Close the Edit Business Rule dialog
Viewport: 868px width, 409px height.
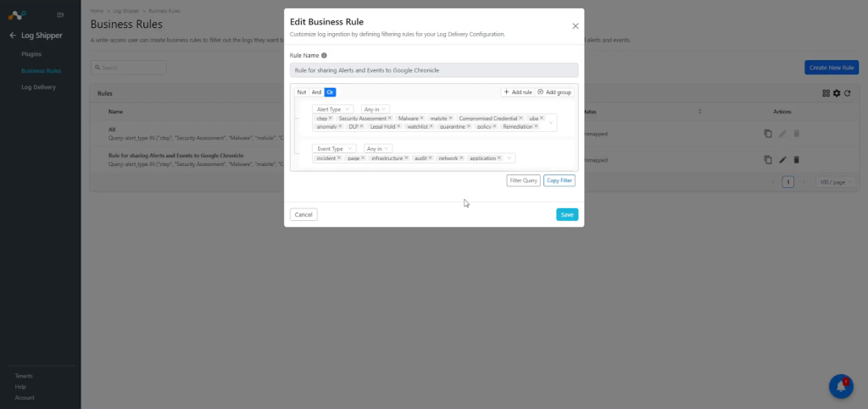(576, 26)
